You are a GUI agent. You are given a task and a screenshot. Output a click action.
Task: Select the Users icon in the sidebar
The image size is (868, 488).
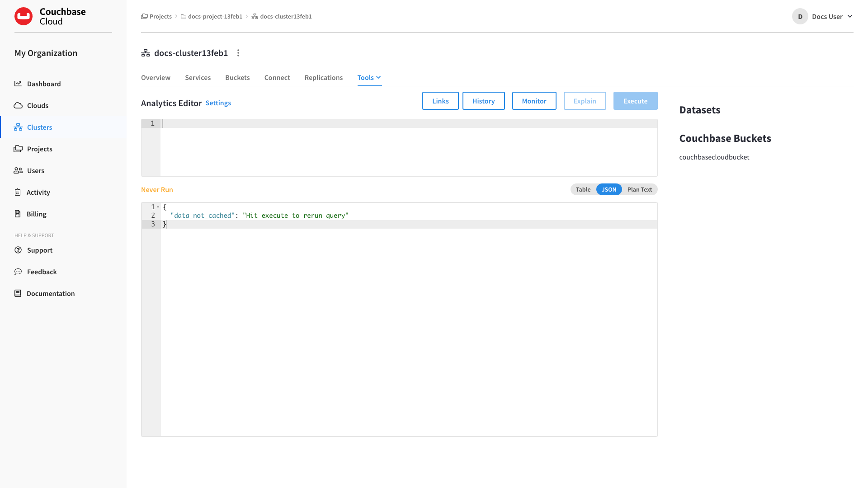pyautogui.click(x=18, y=170)
